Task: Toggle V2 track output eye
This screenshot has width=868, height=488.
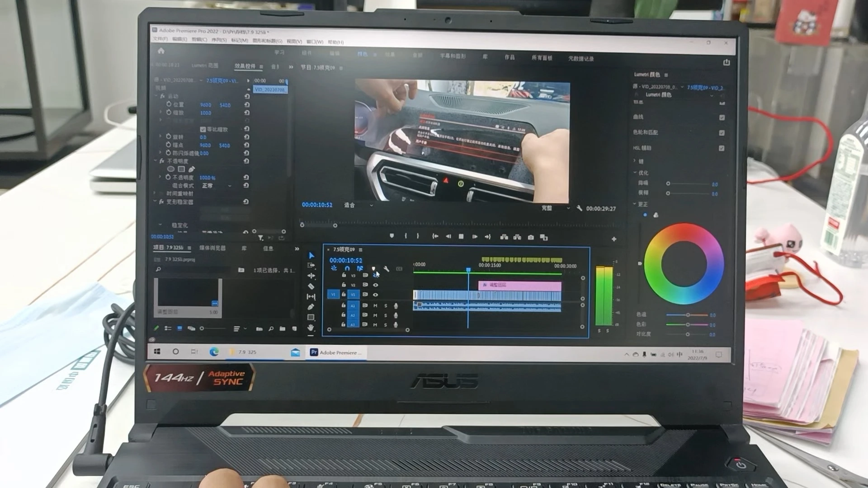Action: (x=375, y=285)
